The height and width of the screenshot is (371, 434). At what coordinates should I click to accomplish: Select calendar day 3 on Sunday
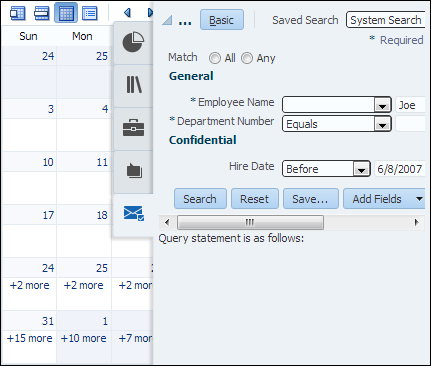[51, 109]
